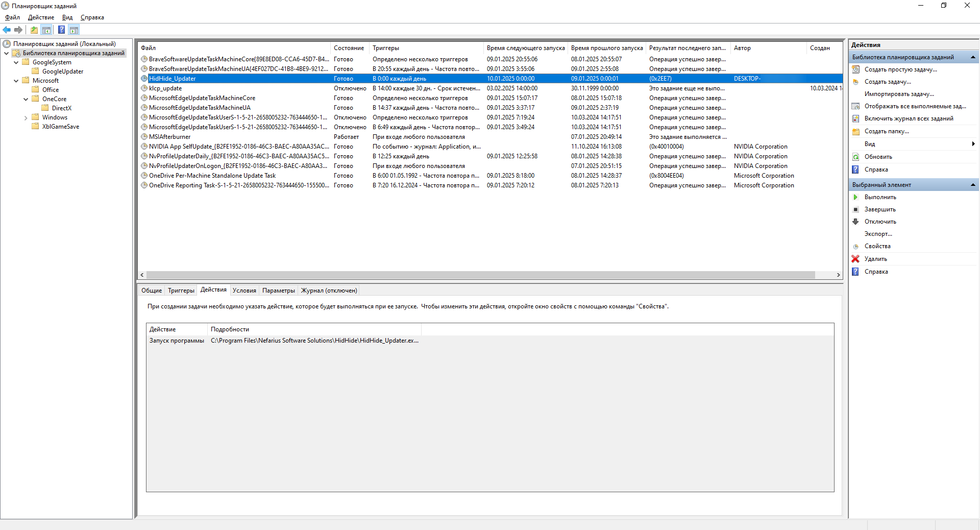Click the Отключить down-arrow icon
Screen dimensions: 980x530
pyautogui.click(x=856, y=222)
